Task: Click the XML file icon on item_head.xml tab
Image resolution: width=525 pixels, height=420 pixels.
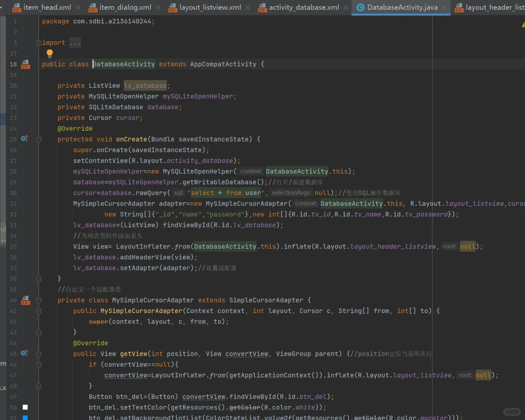Action: click(x=16, y=7)
